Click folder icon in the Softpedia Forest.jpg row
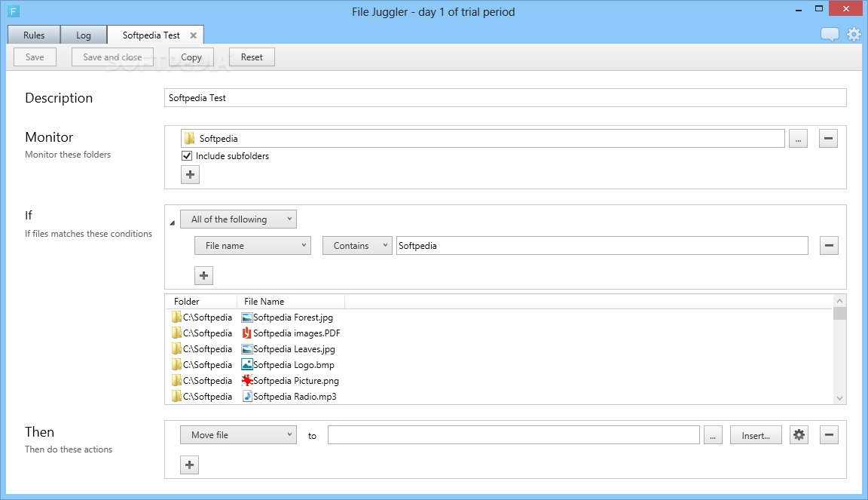Screen dimensions: 868x500 pos(176,317)
